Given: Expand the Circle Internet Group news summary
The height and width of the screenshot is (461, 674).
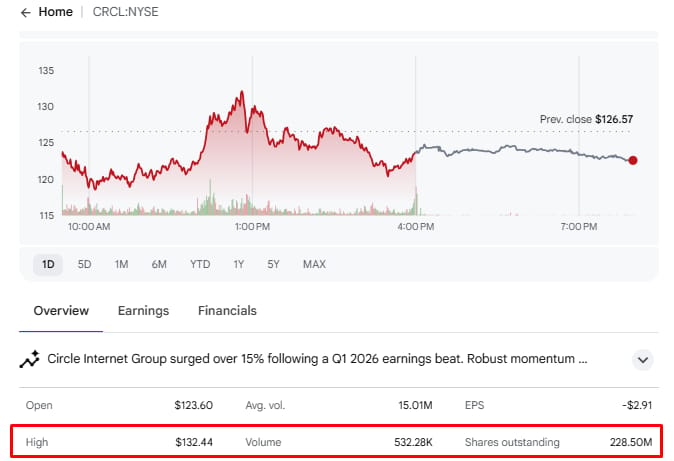Looking at the screenshot, I should tap(643, 360).
